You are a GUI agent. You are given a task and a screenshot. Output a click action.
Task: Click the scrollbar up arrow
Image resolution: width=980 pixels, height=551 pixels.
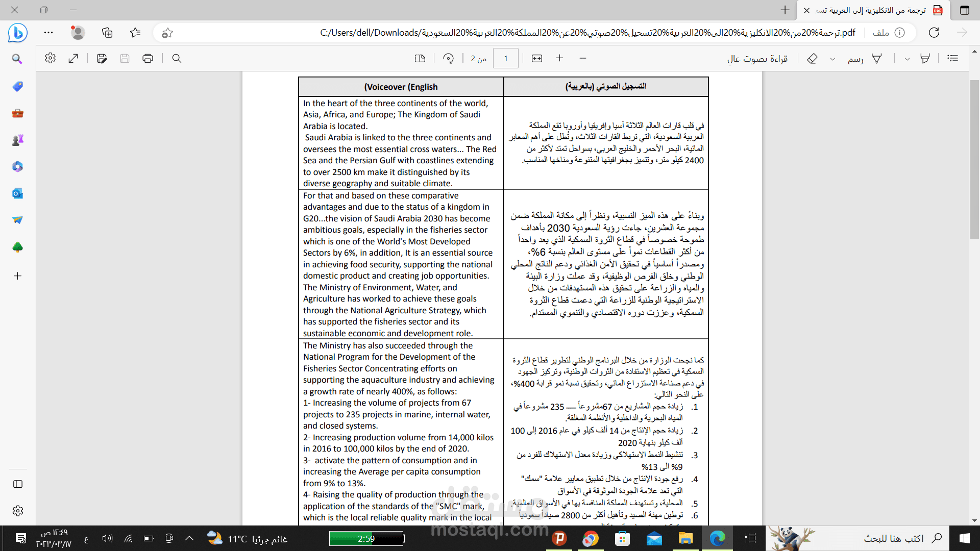tap(974, 52)
